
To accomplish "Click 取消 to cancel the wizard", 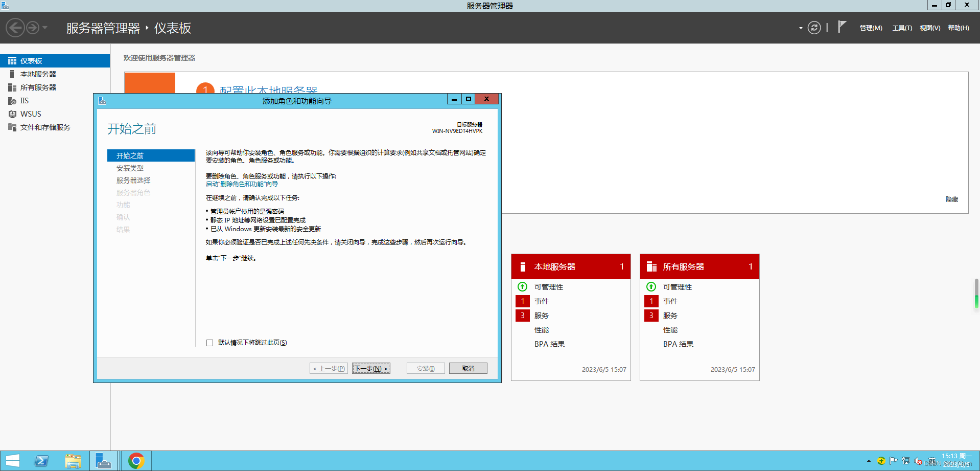I will pyautogui.click(x=468, y=368).
